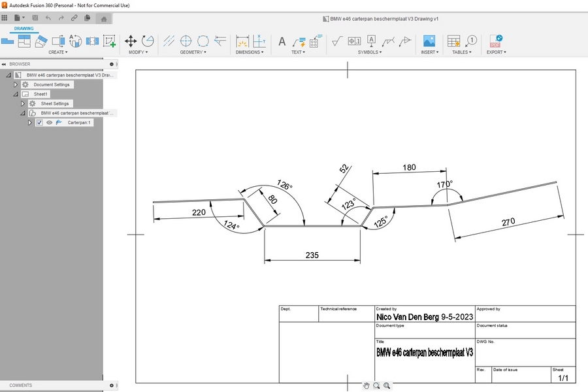Open the SYMBOLS dropdown menu
Viewport: 588px width, 392px height.
point(370,52)
